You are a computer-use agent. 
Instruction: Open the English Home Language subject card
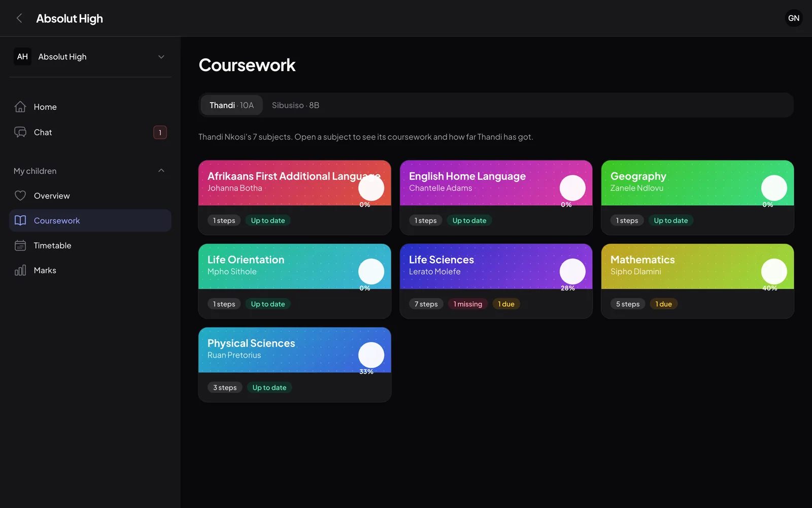point(496,198)
